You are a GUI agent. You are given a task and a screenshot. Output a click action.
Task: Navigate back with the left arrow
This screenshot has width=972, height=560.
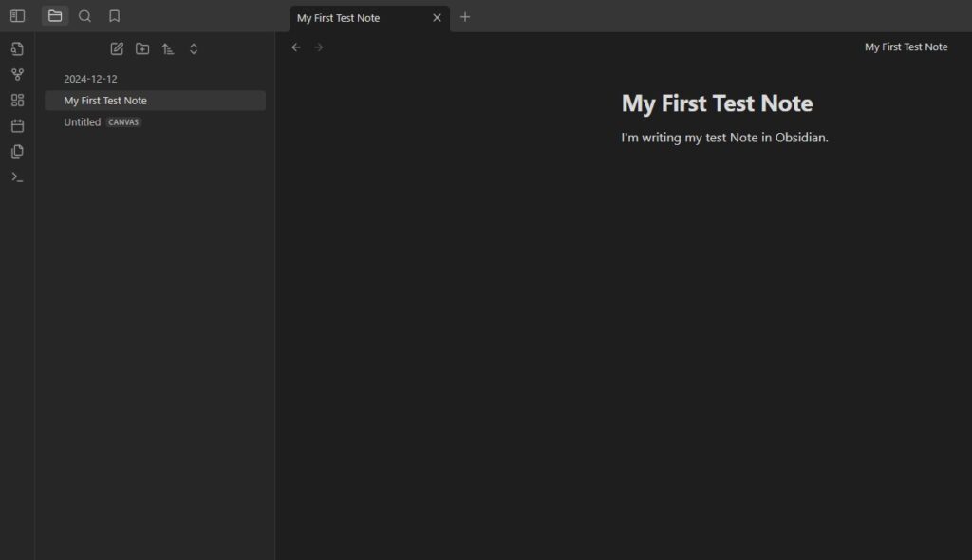[x=296, y=47]
